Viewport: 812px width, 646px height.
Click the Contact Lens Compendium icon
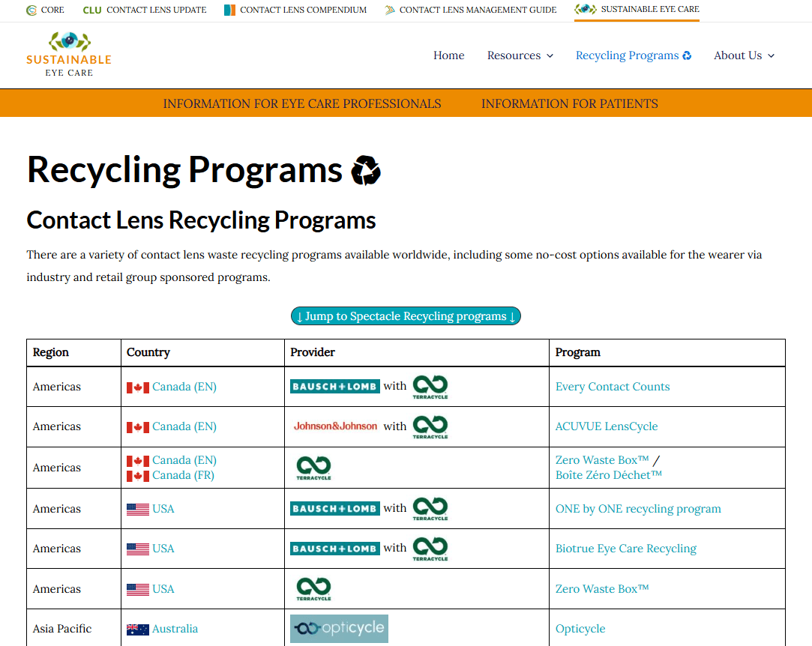pyautogui.click(x=229, y=10)
